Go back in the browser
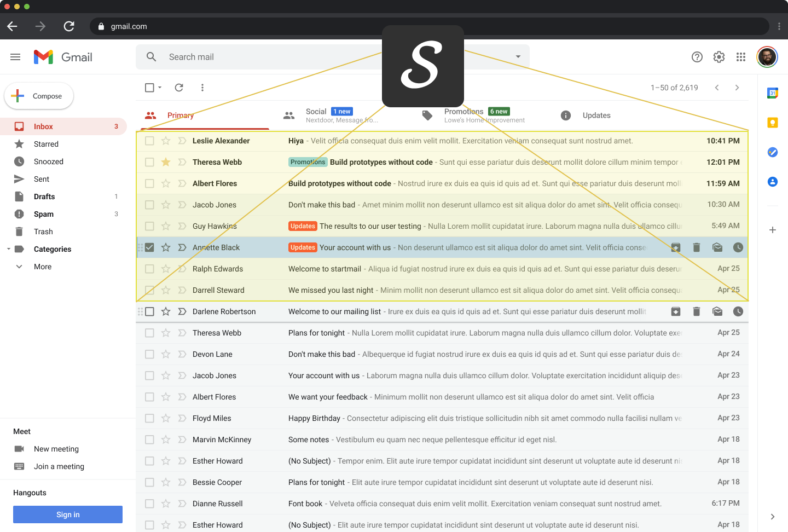 pos(12,26)
